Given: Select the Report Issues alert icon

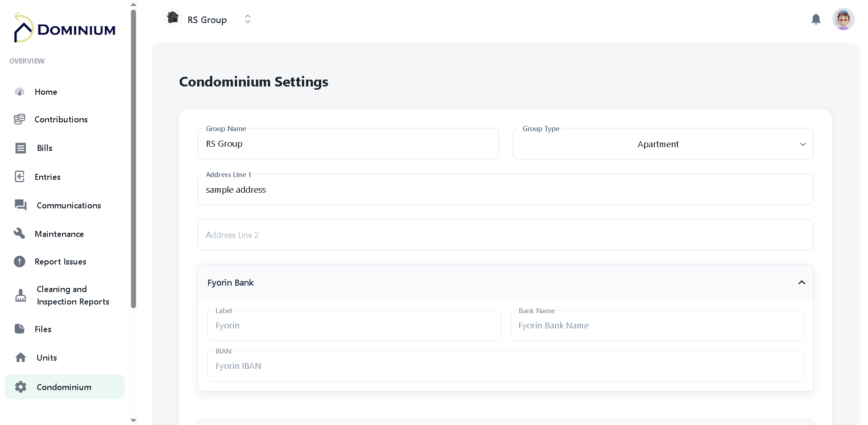Looking at the screenshot, I should 20,261.
